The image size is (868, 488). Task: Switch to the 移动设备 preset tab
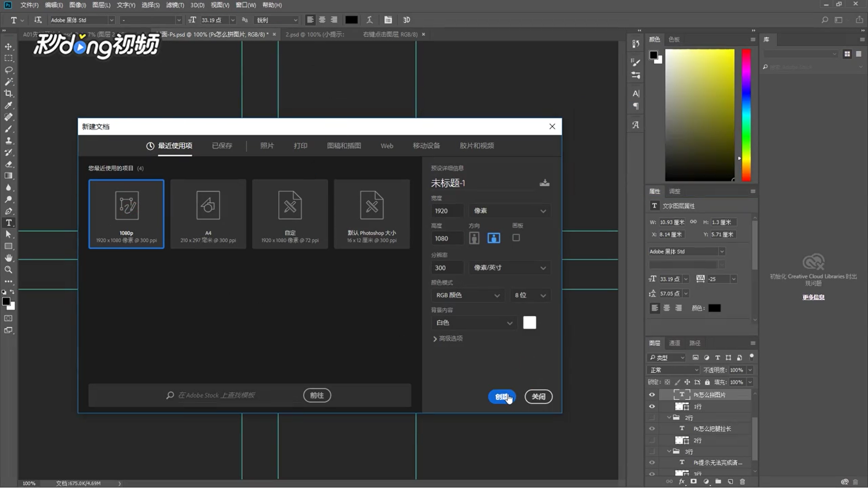(426, 146)
